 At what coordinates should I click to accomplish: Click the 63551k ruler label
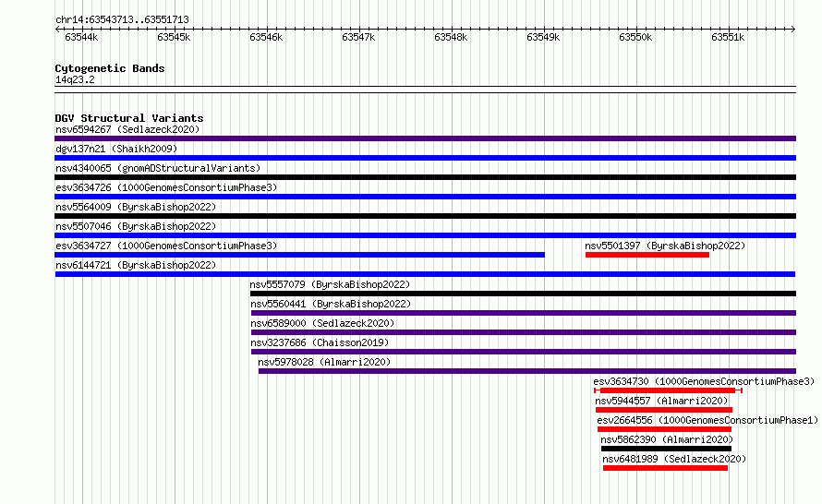pos(728,37)
